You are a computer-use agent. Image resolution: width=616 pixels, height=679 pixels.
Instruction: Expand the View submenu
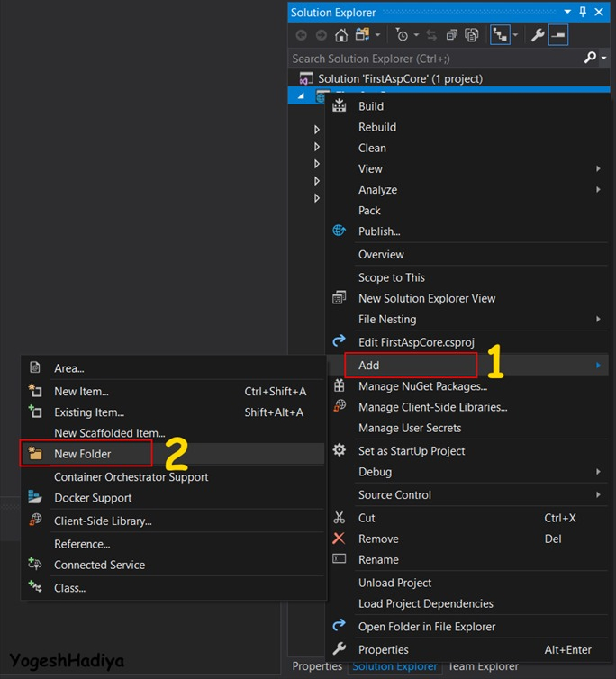click(467, 169)
